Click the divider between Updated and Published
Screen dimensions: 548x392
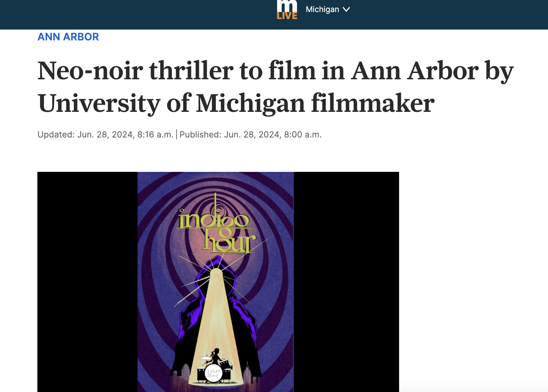177,134
